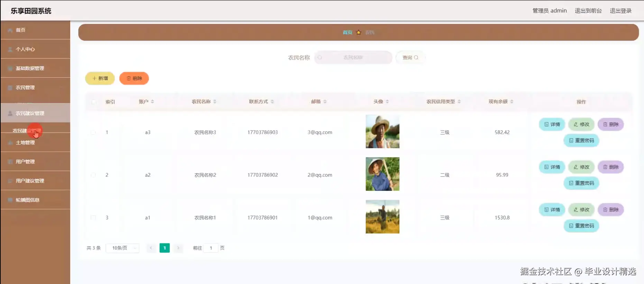Click 删除 for 农民名称1 row
This screenshot has height=284, width=644.
[x=611, y=210]
